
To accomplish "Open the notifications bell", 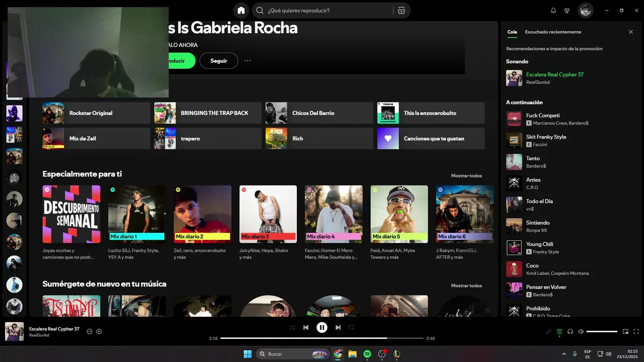I will point(553,10).
